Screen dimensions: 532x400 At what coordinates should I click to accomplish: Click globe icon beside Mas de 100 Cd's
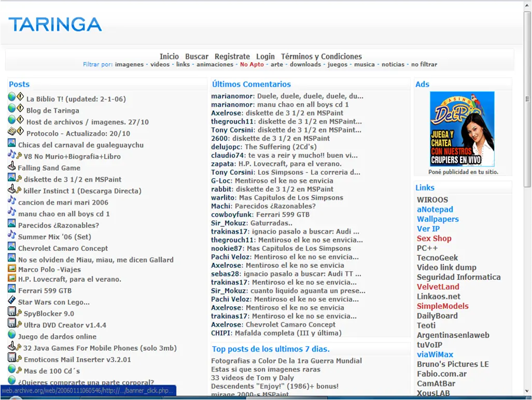12,369
